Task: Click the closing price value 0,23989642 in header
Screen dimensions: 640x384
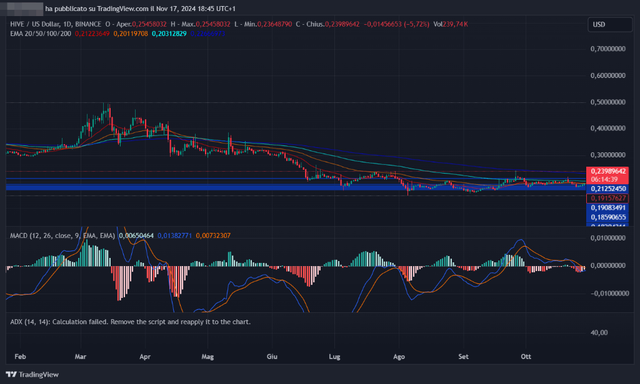Action: click(x=342, y=24)
